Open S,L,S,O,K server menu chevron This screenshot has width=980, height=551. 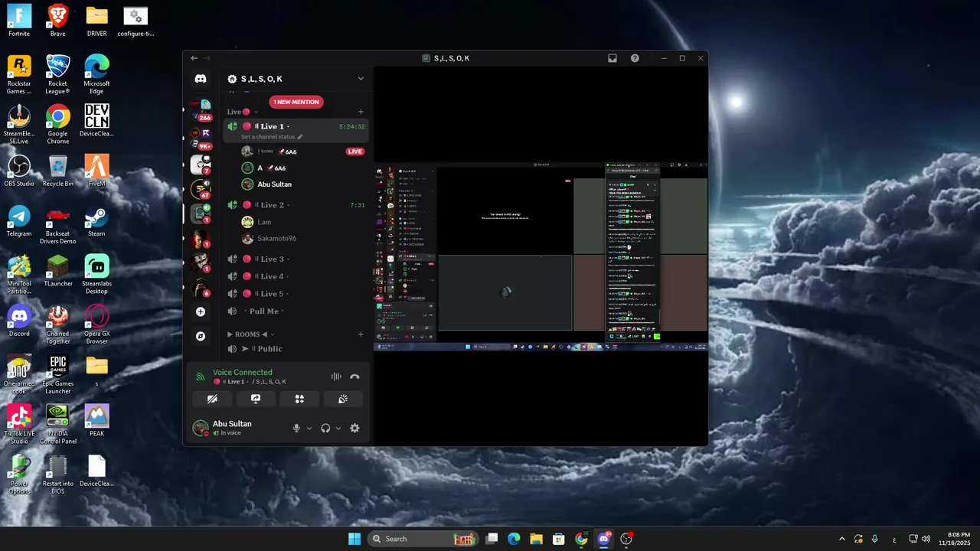[361, 79]
